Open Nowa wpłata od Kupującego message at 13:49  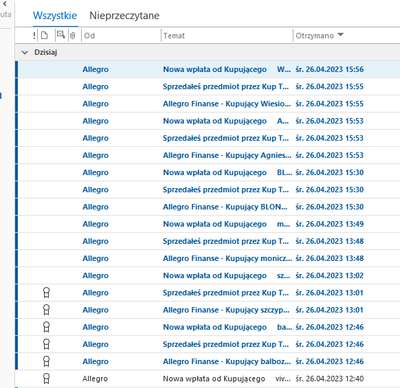click(208, 224)
